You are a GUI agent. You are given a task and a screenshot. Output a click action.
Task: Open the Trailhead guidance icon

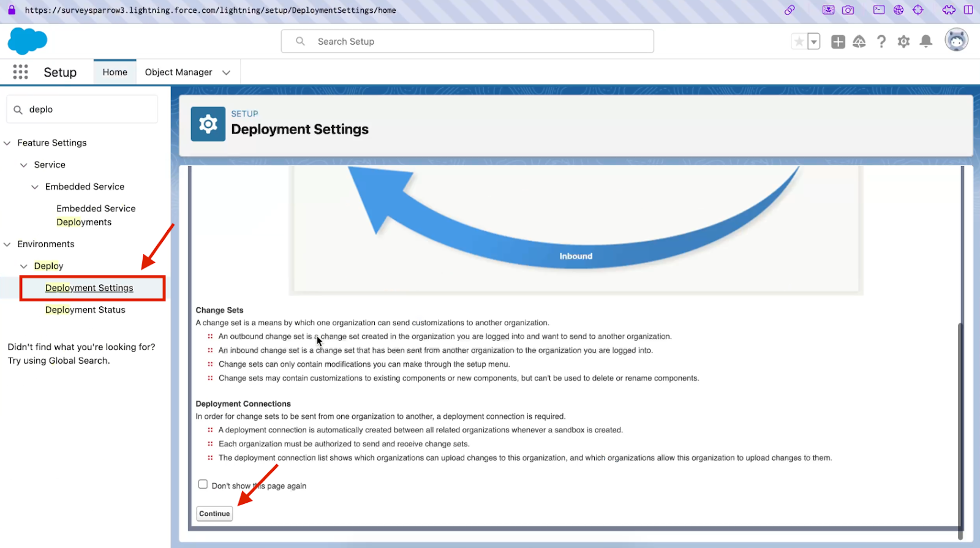pos(859,42)
